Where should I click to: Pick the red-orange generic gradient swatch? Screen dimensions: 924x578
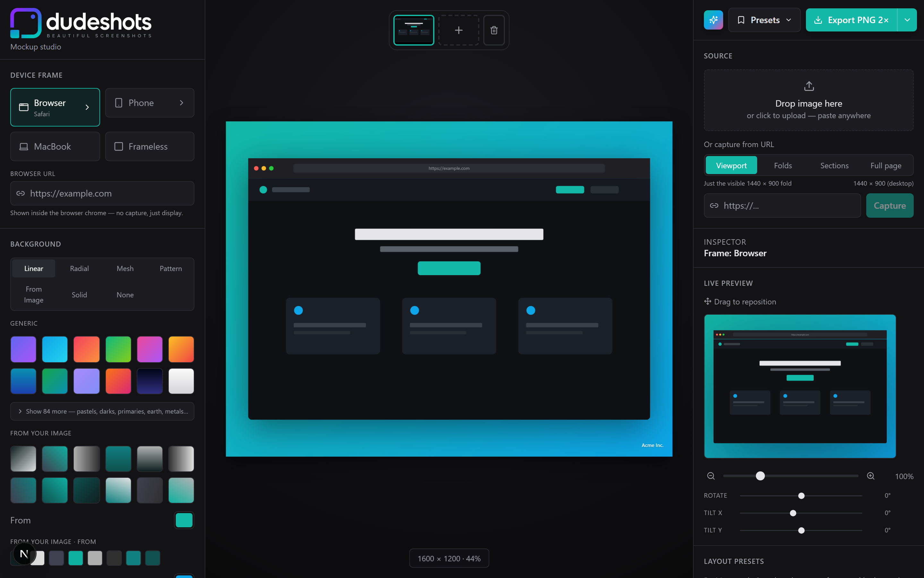click(86, 349)
